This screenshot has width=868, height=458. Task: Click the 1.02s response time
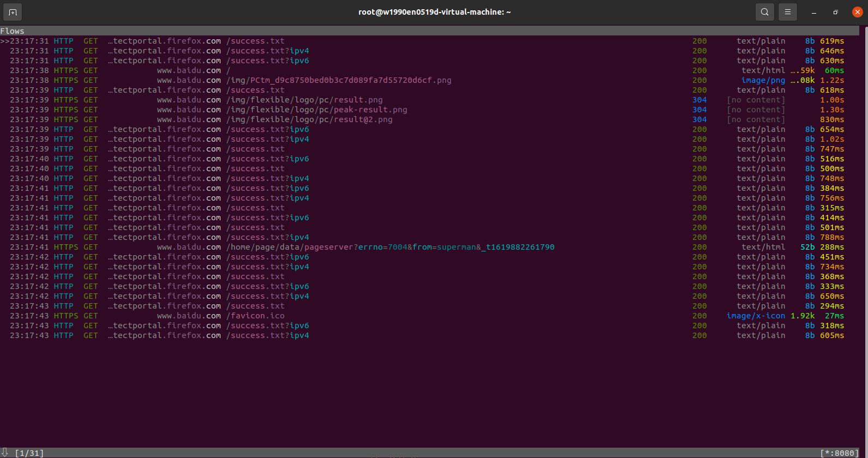click(x=832, y=139)
